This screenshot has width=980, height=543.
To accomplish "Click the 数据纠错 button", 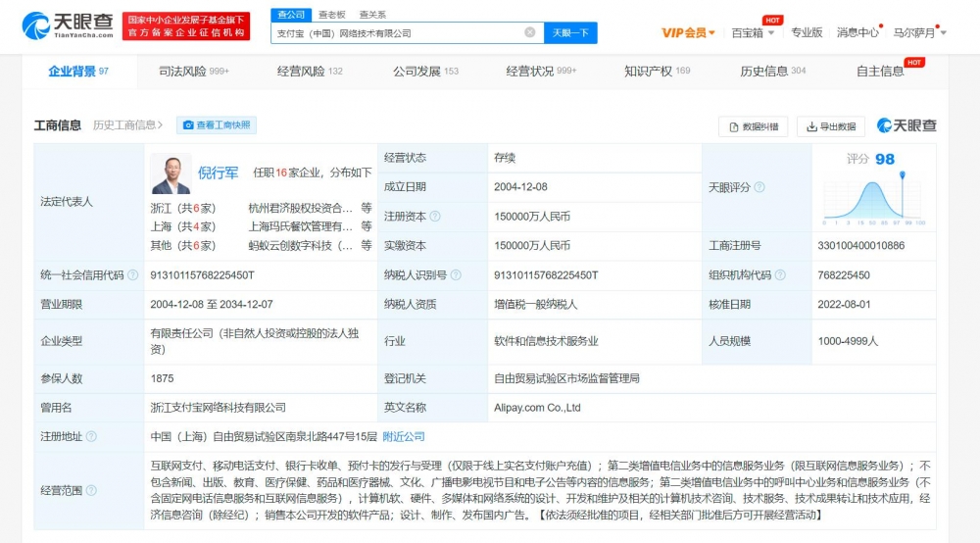I will pyautogui.click(x=753, y=126).
